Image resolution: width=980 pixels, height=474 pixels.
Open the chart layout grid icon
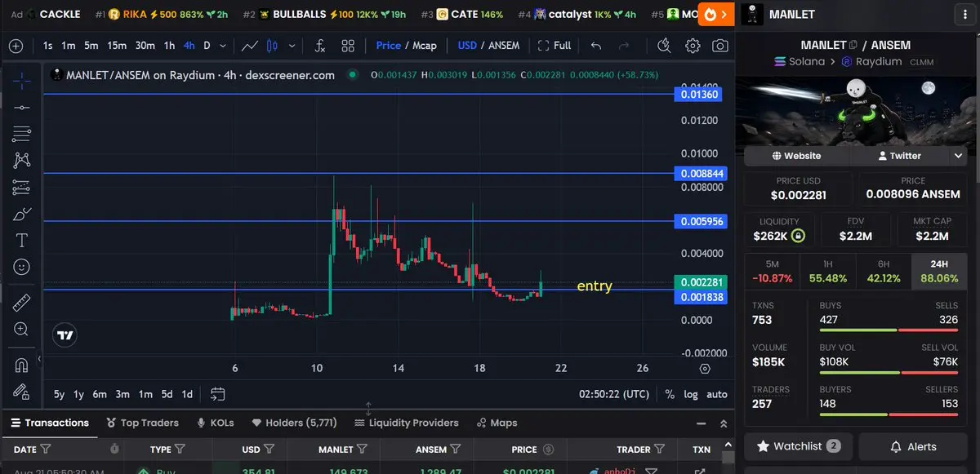[348, 46]
